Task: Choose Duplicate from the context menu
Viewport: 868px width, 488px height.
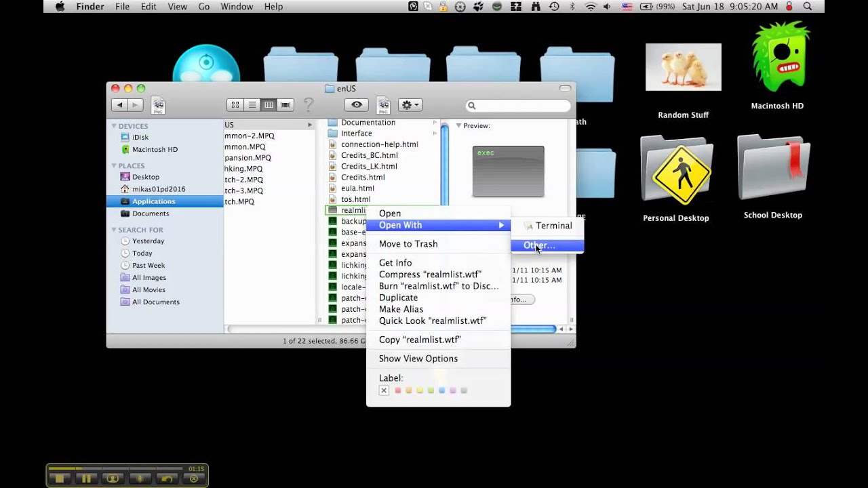Action: pyautogui.click(x=438, y=298)
